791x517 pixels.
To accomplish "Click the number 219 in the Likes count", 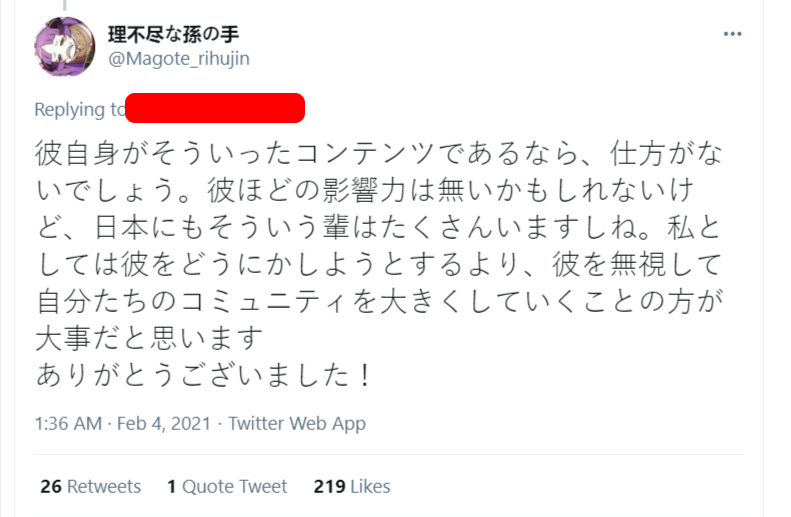I will pos(329,487).
